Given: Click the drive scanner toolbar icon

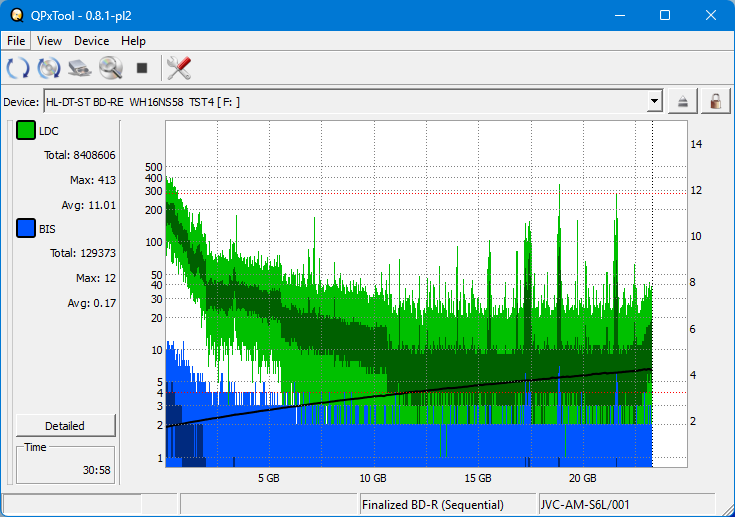Looking at the screenshot, I should pyautogui.click(x=79, y=68).
